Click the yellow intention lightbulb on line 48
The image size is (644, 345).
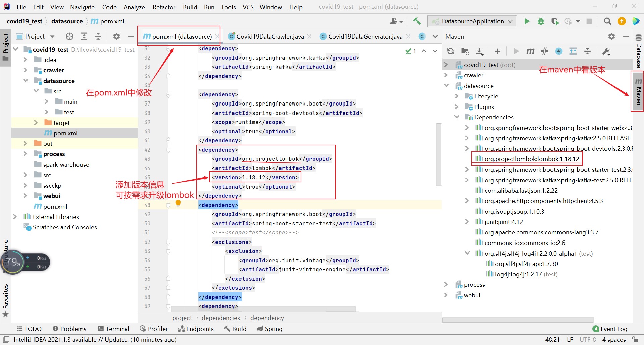(178, 203)
